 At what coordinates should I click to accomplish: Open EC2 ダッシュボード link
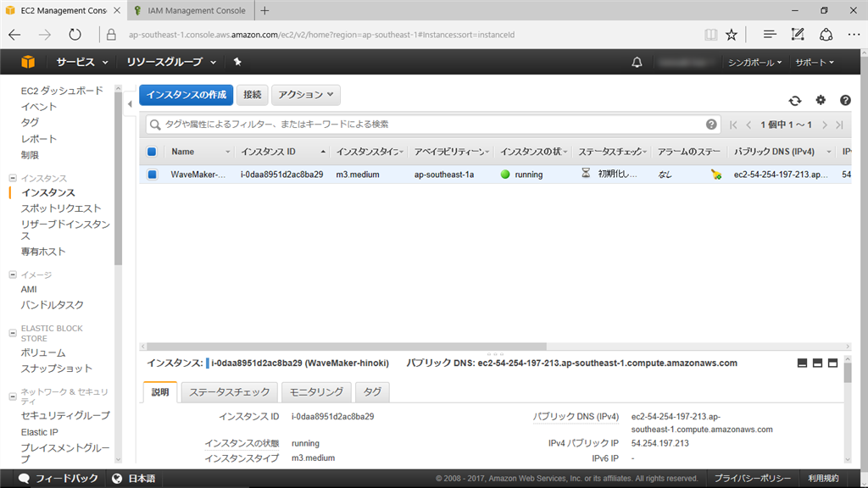point(62,91)
